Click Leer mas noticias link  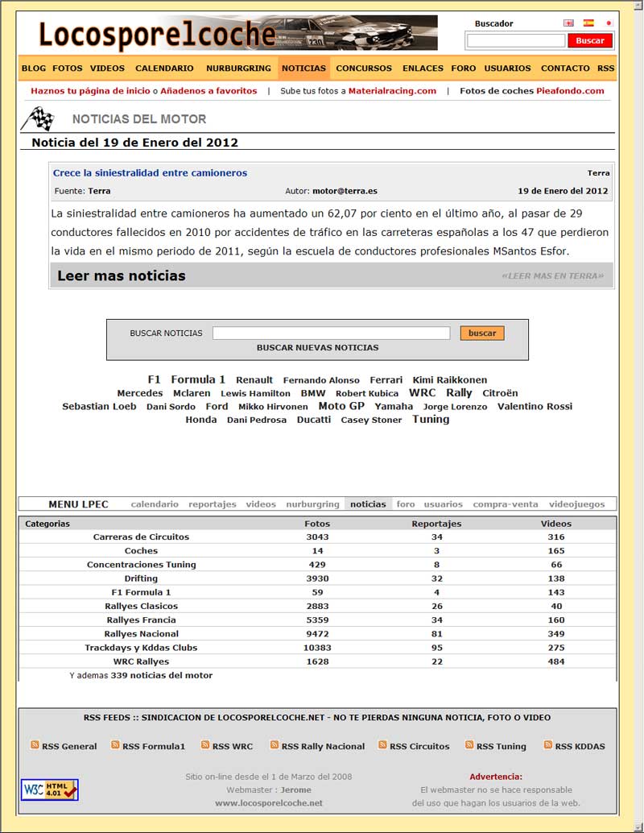click(x=122, y=276)
